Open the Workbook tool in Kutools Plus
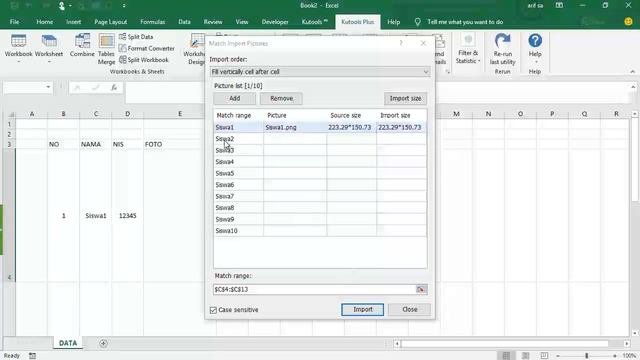Screen dimensions: 640x360 tap(18, 48)
